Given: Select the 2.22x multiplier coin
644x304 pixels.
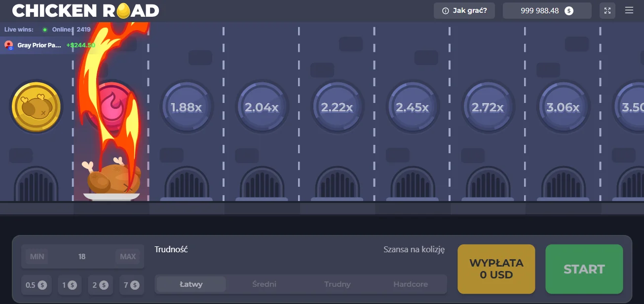Looking at the screenshot, I should point(337,107).
